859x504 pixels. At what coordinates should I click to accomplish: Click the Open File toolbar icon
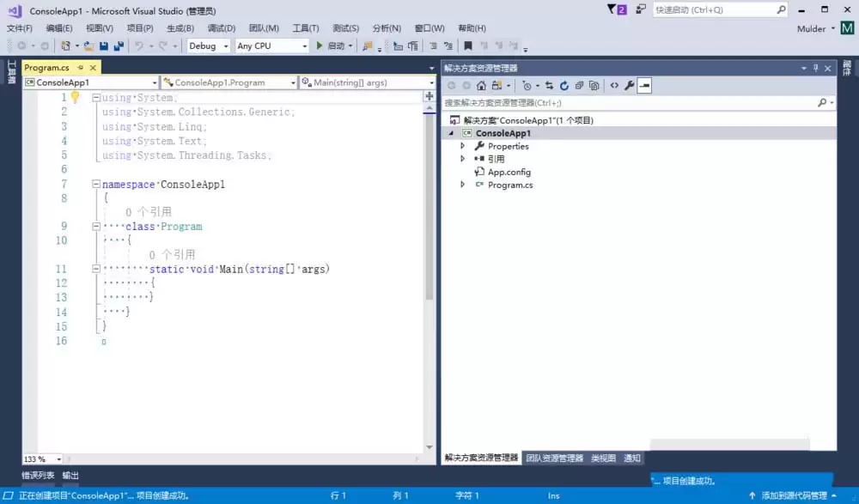[x=88, y=46]
